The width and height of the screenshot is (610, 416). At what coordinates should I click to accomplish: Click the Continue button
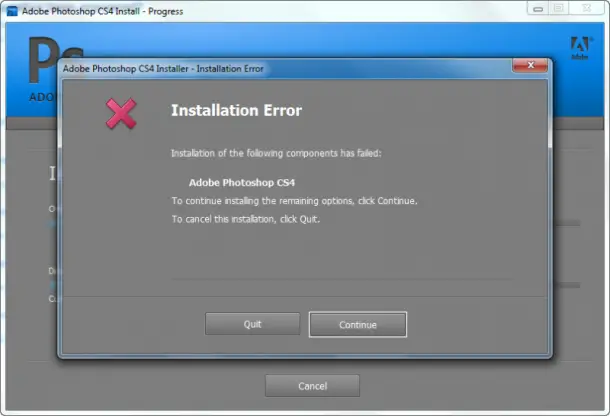(358, 324)
